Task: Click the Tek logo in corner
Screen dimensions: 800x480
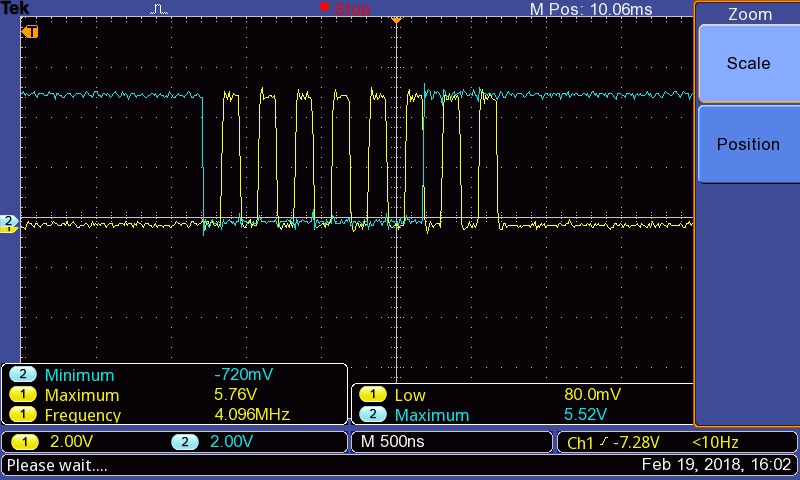Action: pyautogui.click(x=15, y=8)
